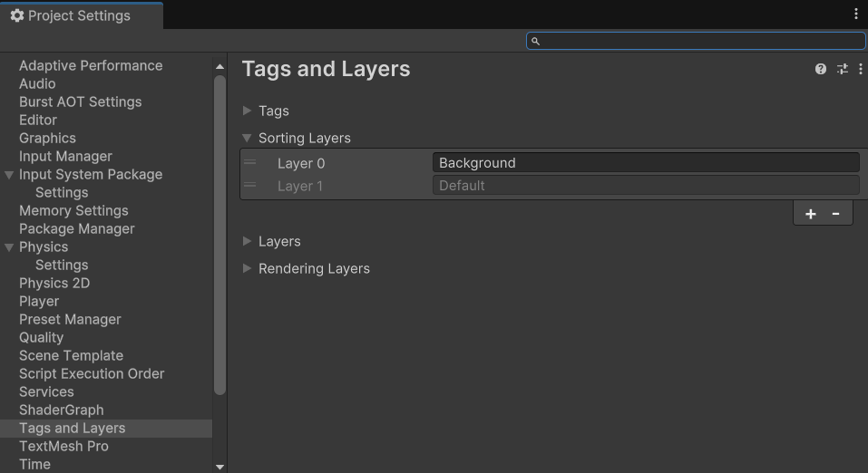
Task: Click the search magnifier icon
Action: pos(535,41)
